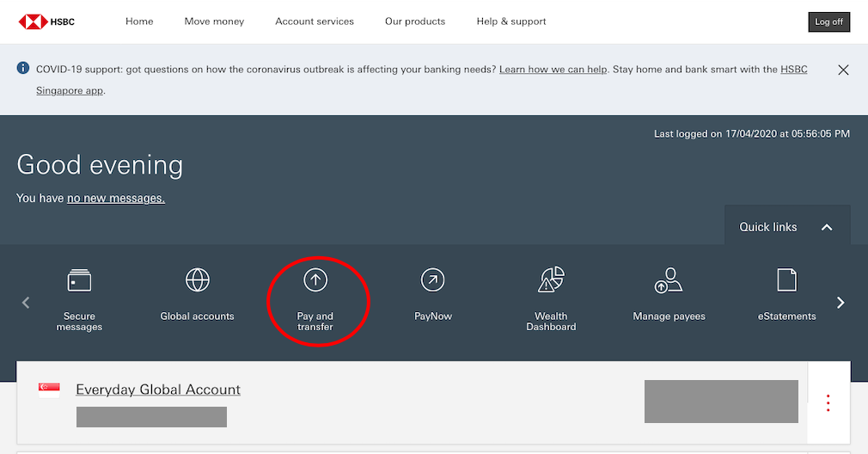The width and height of the screenshot is (868, 454).
Task: Show previous quick links with left chevron
Action: tap(26, 303)
